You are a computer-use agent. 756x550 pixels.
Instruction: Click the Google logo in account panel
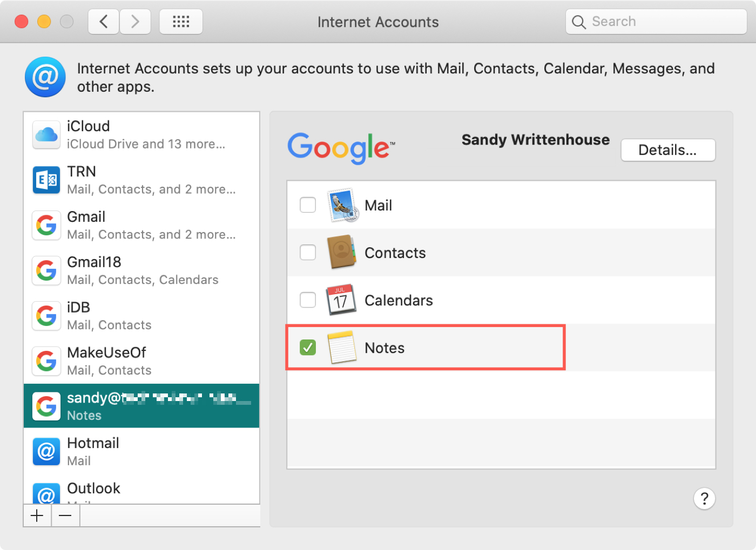pos(341,148)
